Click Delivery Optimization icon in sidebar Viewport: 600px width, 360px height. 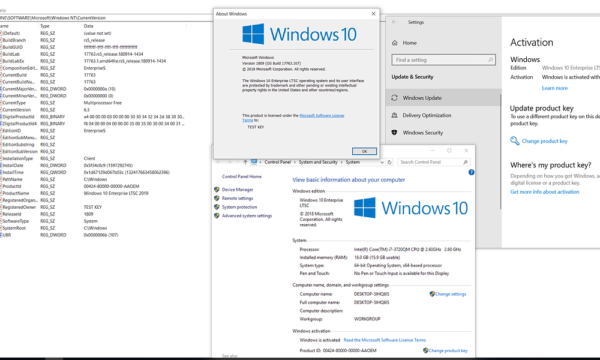coord(395,115)
